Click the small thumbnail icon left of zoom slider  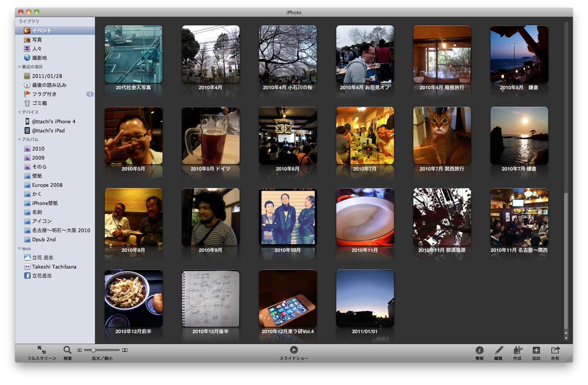coord(79,350)
